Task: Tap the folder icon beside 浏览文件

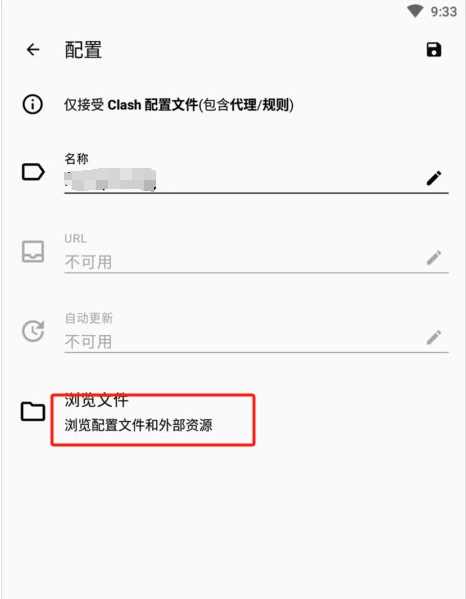Action: click(33, 411)
